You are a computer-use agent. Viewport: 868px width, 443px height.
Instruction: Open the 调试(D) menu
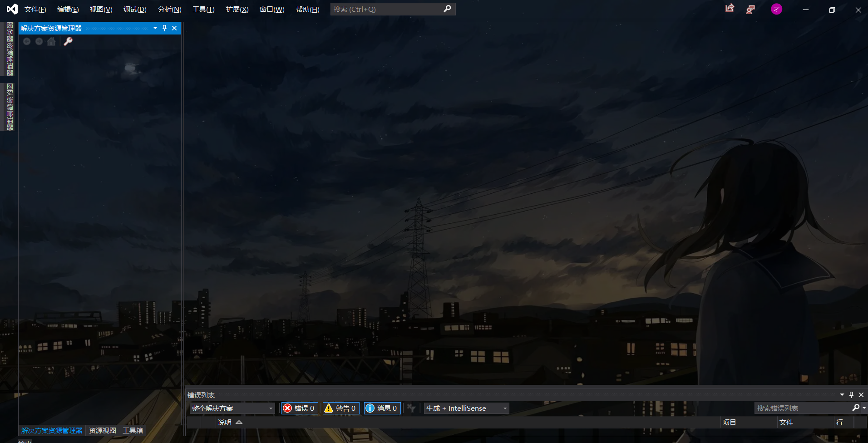pos(135,10)
